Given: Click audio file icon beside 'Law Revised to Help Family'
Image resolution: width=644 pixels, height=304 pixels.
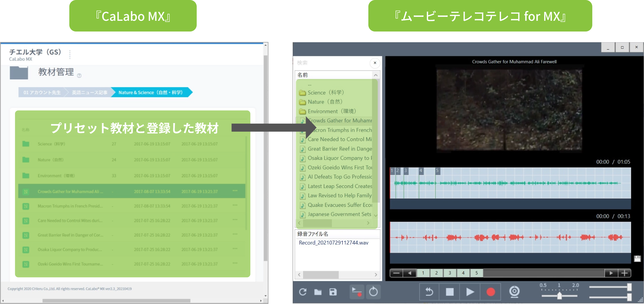Looking at the screenshot, I should coord(302,196).
